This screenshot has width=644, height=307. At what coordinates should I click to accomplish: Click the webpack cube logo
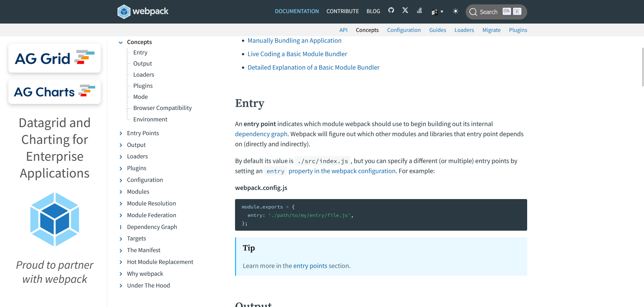pyautogui.click(x=124, y=11)
